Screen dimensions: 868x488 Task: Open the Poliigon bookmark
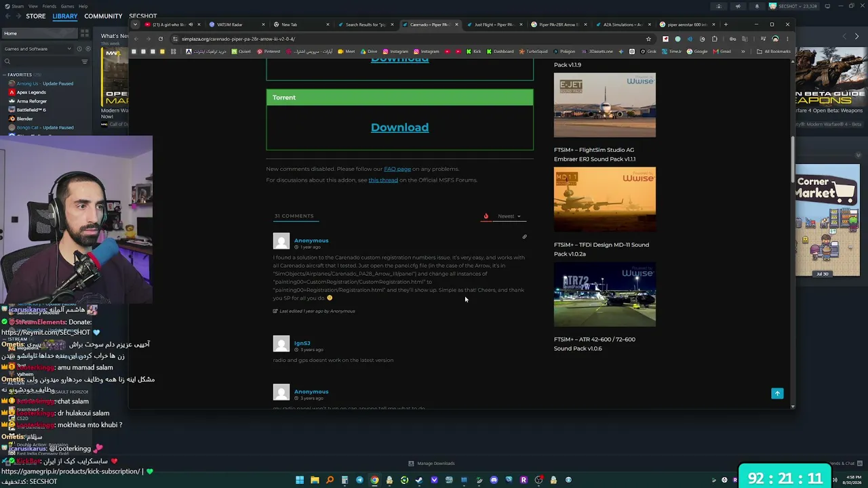pos(564,52)
